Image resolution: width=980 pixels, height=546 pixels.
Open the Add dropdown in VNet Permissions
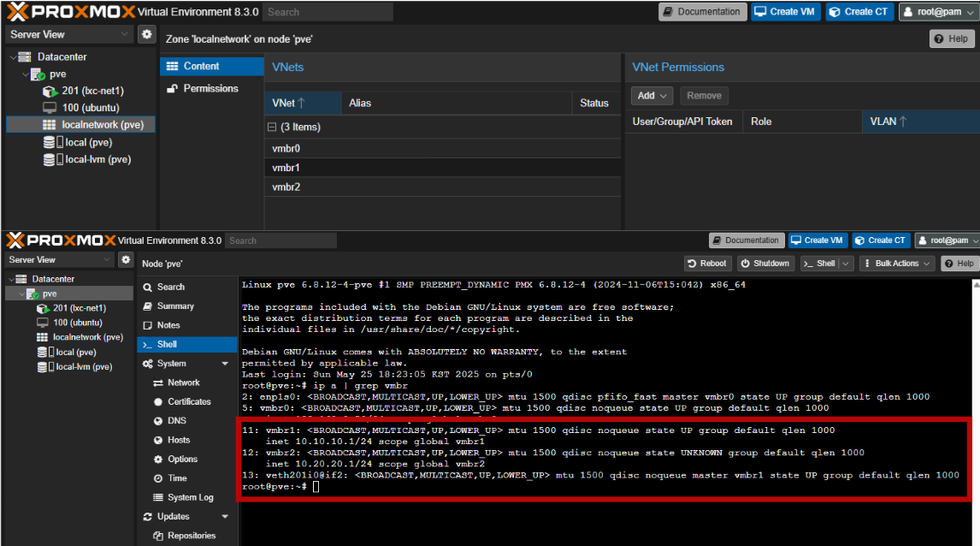tap(652, 96)
